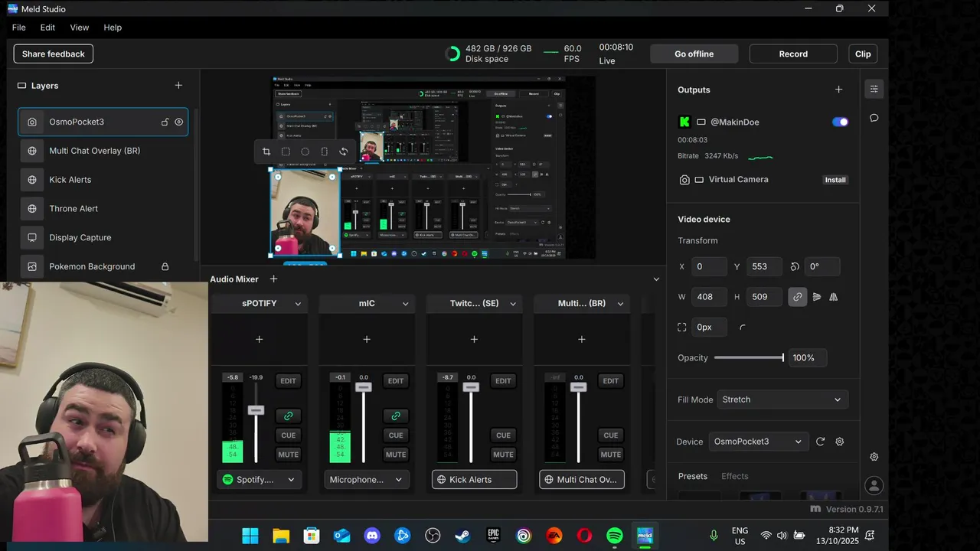
Task: Select the crop tool in canvas toolbar
Action: 266,152
